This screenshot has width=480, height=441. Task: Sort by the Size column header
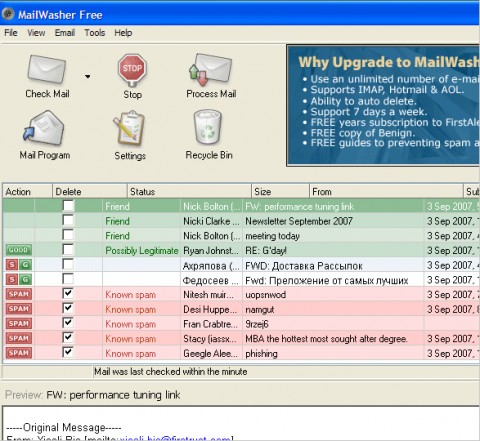(280, 191)
